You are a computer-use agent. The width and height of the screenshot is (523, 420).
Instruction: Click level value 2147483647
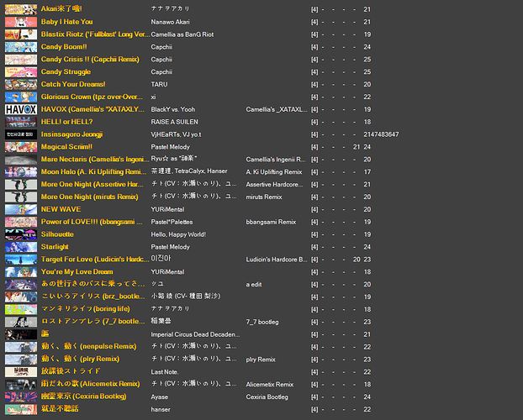[381, 134]
